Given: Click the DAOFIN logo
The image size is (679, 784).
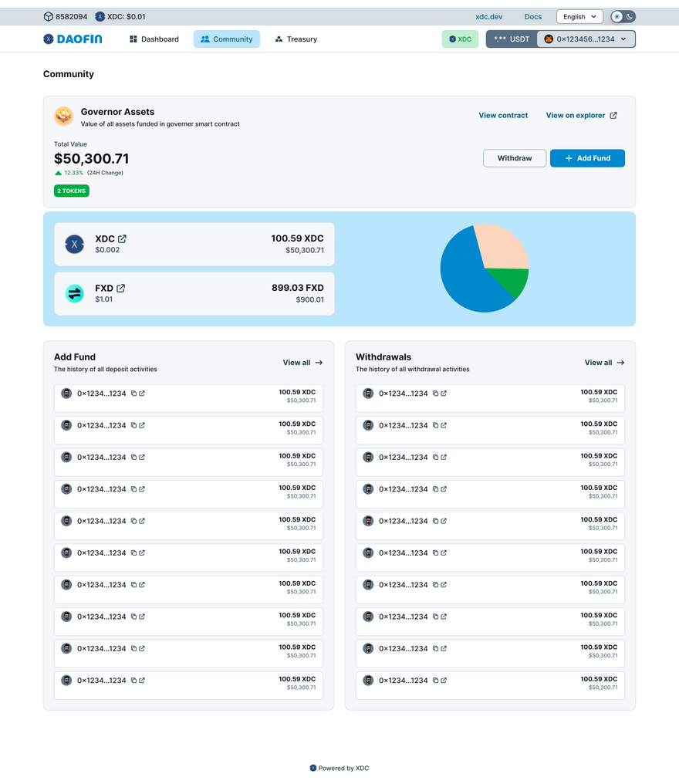Looking at the screenshot, I should 73,39.
